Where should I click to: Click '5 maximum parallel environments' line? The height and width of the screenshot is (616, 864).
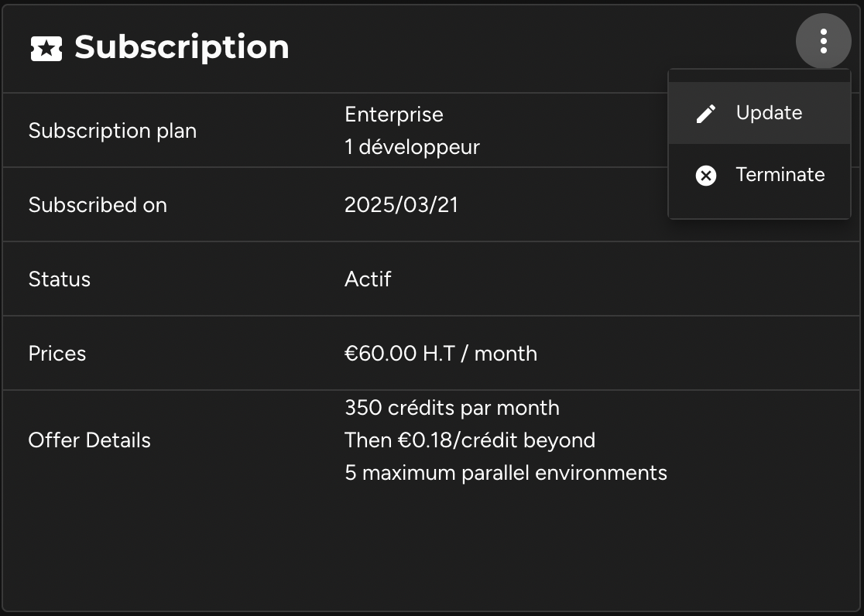tap(506, 474)
